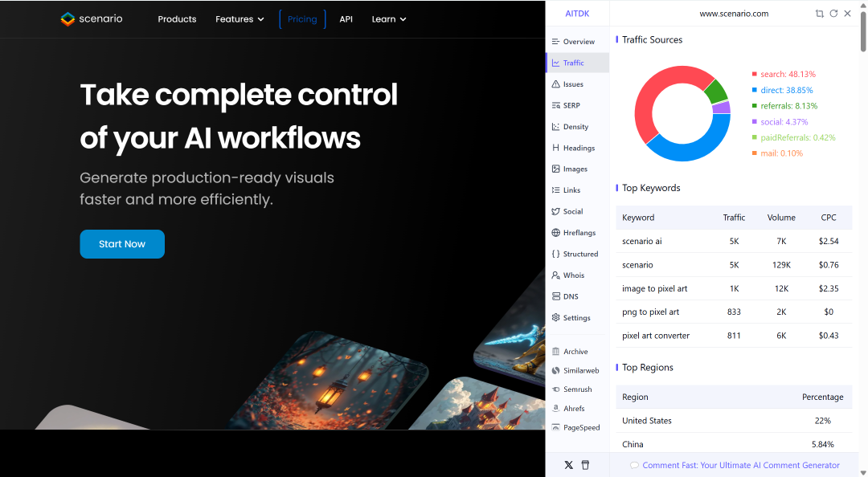Click the Start Now button
This screenshot has width=868, height=477.
122,244
